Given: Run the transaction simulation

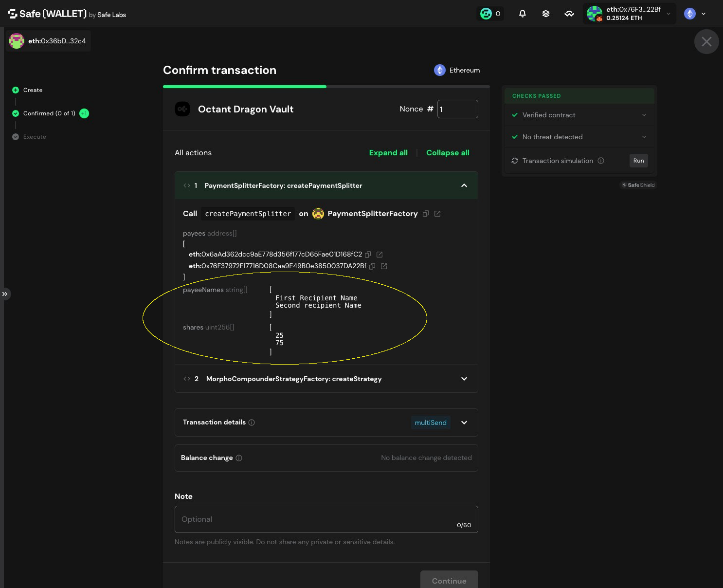Looking at the screenshot, I should 638,161.
